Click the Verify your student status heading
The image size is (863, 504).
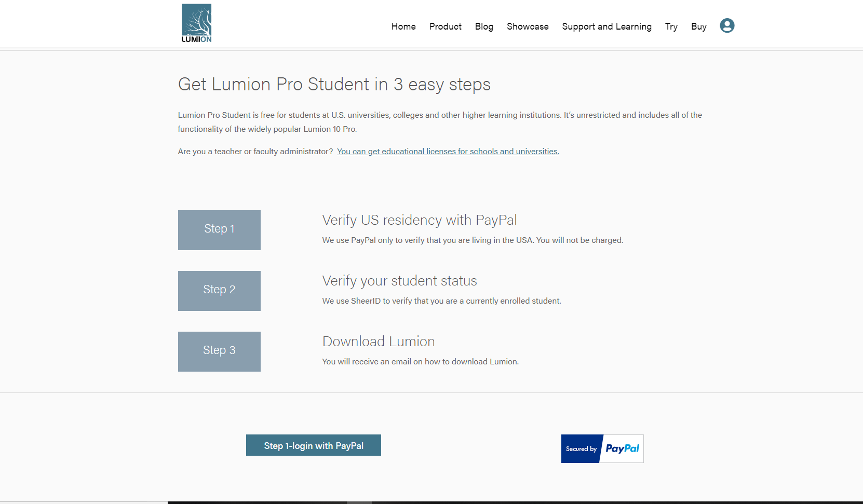pyautogui.click(x=399, y=281)
